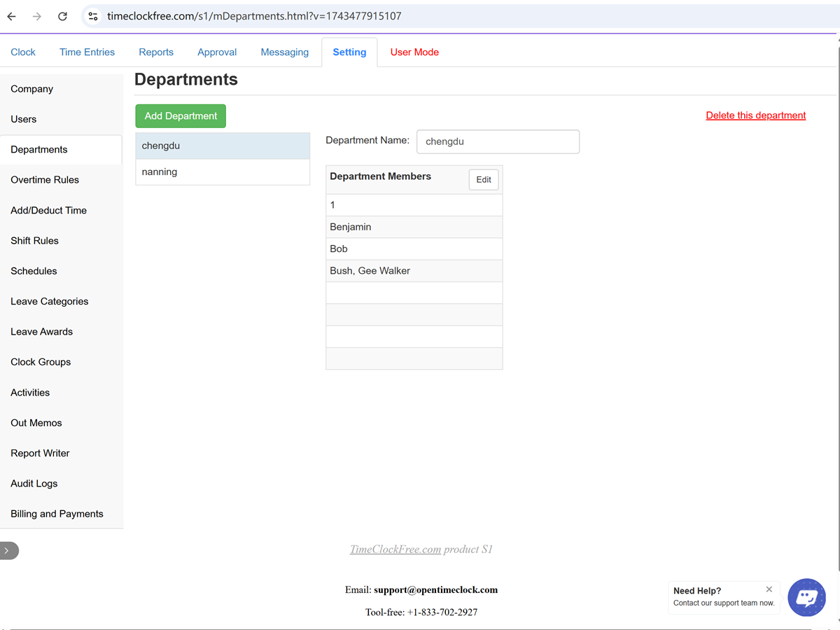Image resolution: width=840 pixels, height=630 pixels.
Task: Click the Department Name input field
Action: 498,141
